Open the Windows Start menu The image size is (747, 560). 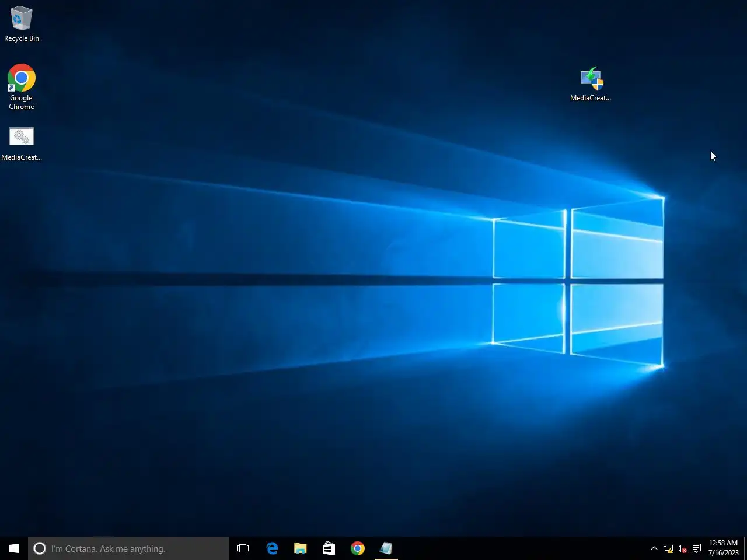14,548
